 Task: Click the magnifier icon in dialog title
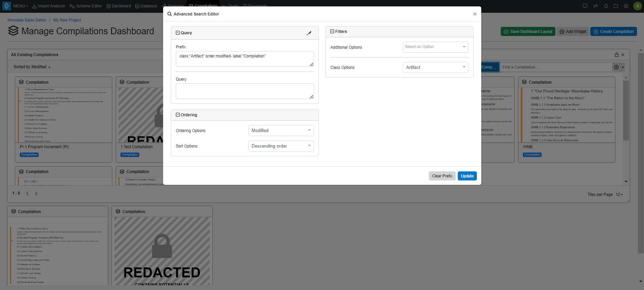(170, 14)
